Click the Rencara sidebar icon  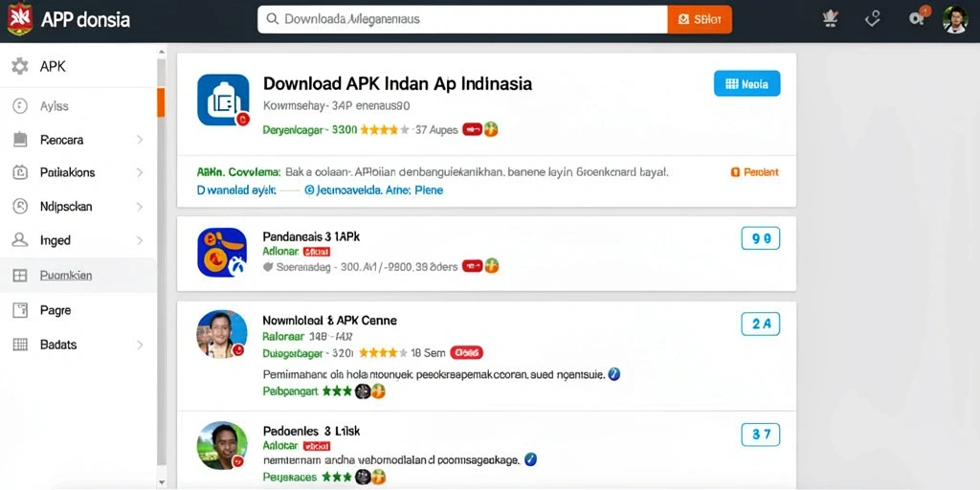click(20, 140)
